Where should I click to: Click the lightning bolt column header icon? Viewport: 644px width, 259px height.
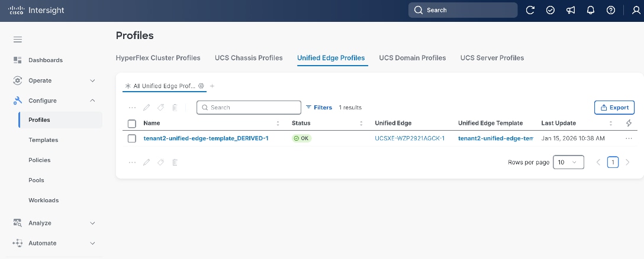pyautogui.click(x=629, y=123)
